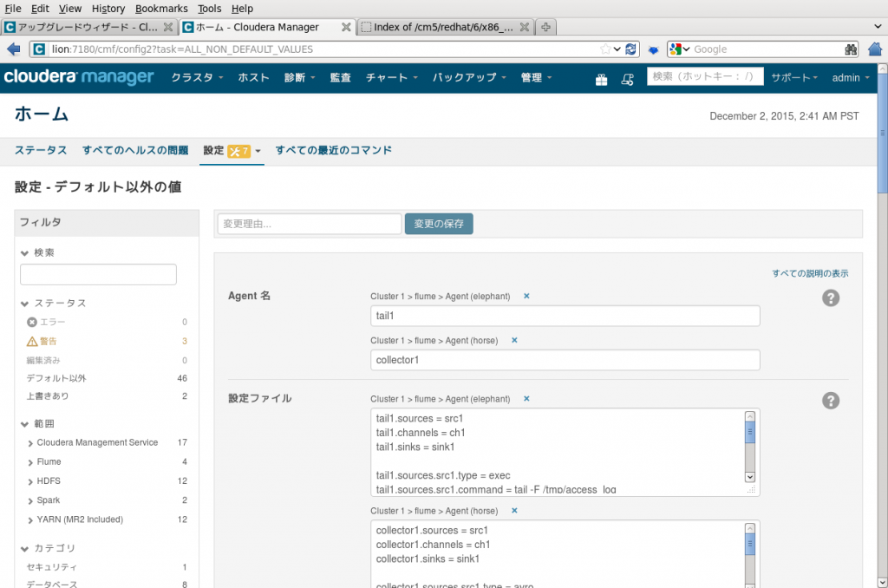Image resolution: width=888 pixels, height=588 pixels.
Task: Click scroll down arrow in elephant config textarea
Action: coord(750,477)
